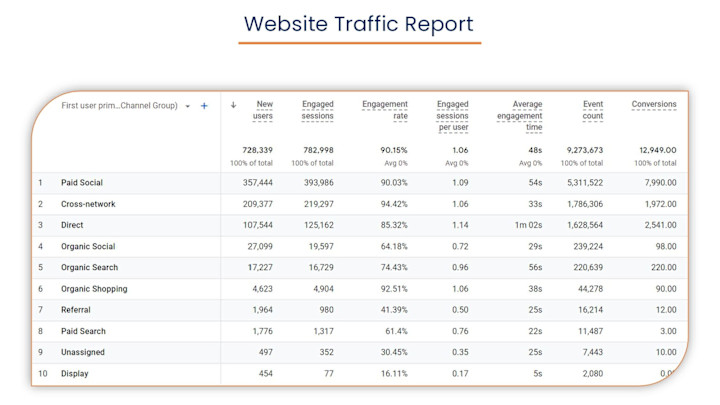720x405 pixels.
Task: Select the Unassigned row
Action: tap(360, 352)
